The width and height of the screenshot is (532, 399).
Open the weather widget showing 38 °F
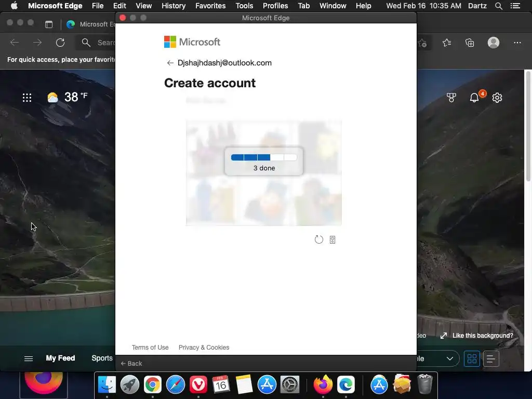pyautogui.click(x=67, y=97)
